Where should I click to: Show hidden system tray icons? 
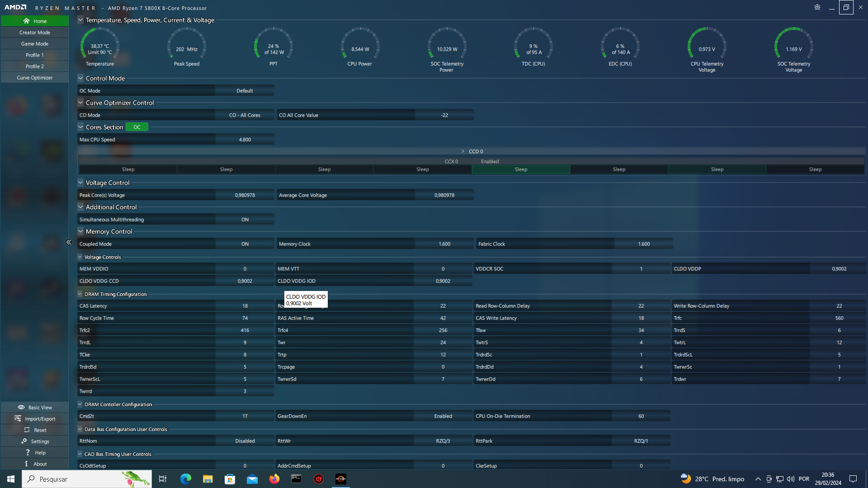(x=758, y=479)
